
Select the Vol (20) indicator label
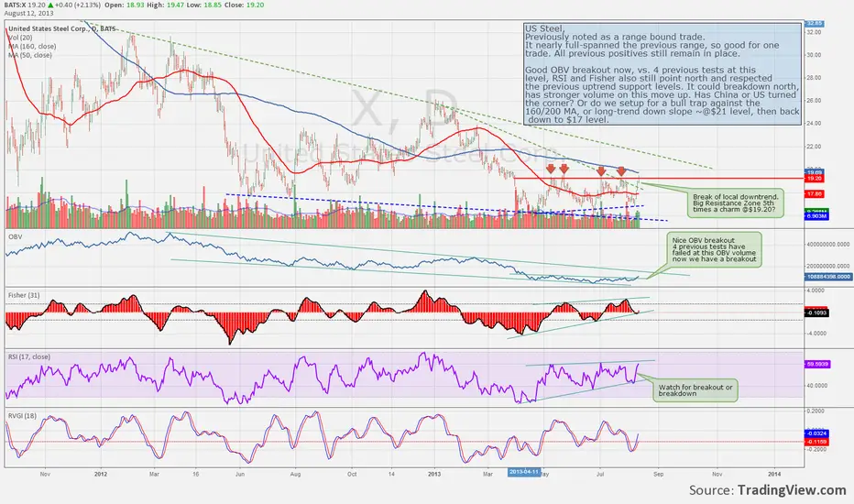click(x=19, y=38)
